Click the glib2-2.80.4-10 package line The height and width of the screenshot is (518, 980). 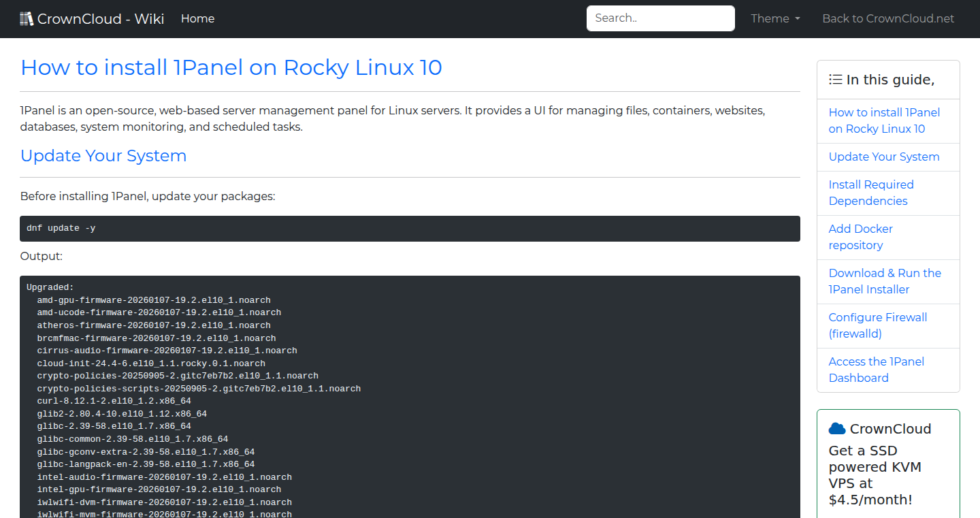(x=122, y=414)
